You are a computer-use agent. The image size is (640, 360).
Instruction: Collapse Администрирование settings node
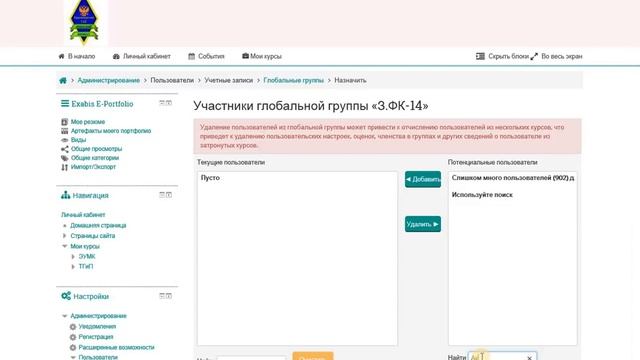click(x=64, y=316)
